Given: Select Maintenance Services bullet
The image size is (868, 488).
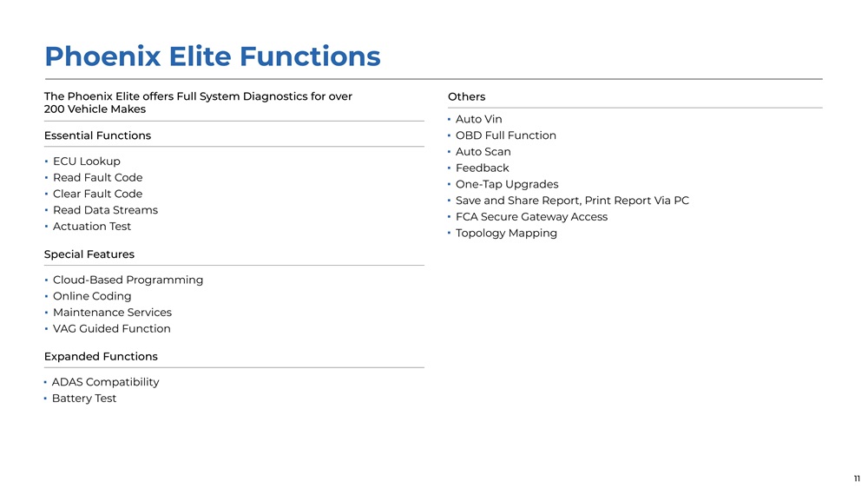Looking at the screenshot, I should tap(112, 313).
